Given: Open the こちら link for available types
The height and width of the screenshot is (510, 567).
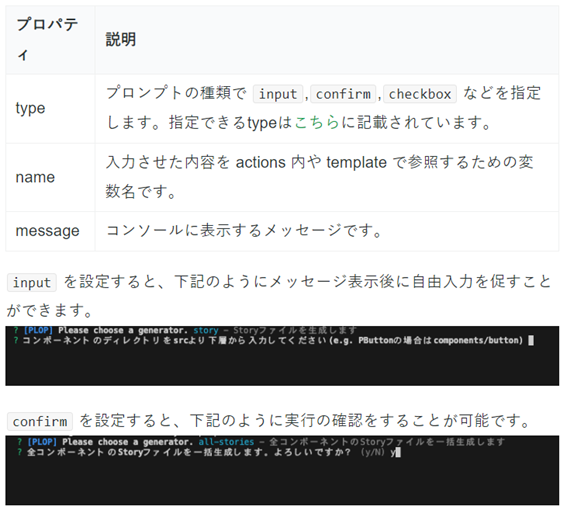Looking at the screenshot, I should coord(317,122).
